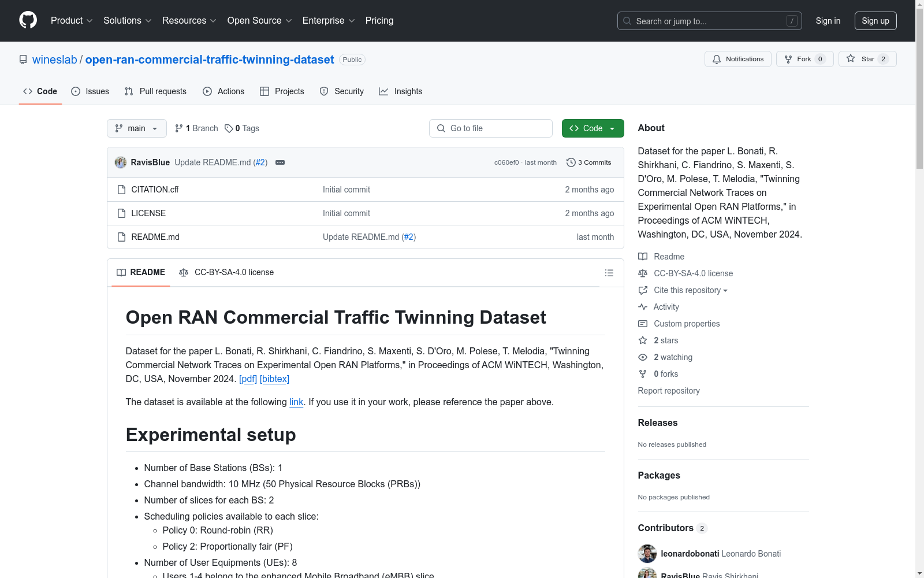Fork this repository
924x578 pixels.
(804, 59)
